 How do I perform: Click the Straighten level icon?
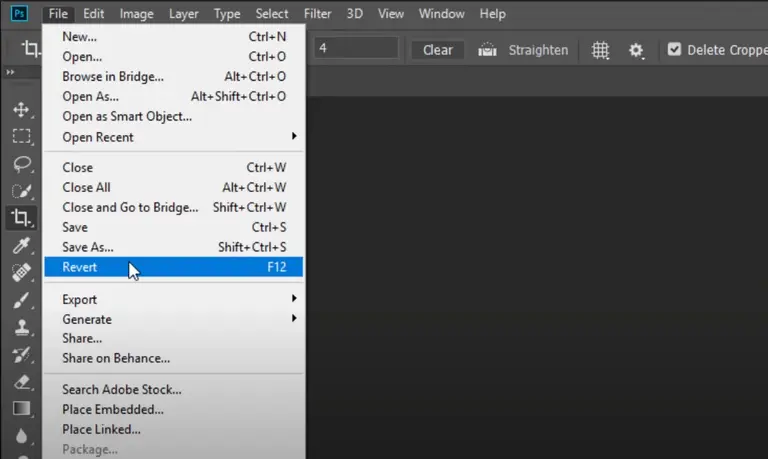coord(487,49)
